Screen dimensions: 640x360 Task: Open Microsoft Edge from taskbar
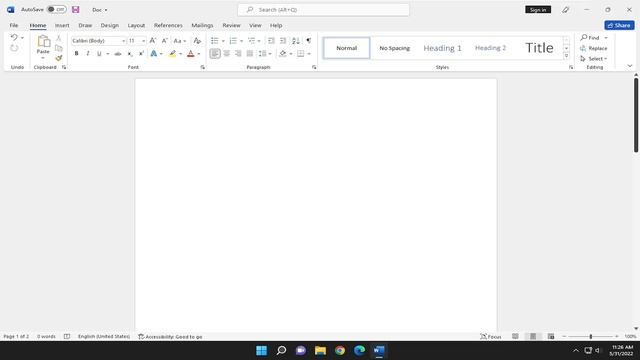pos(359,350)
